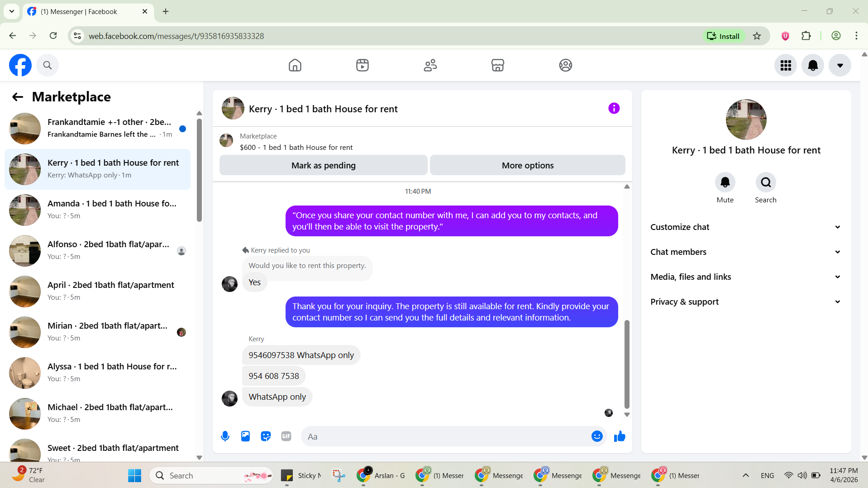Image resolution: width=868 pixels, height=488 pixels.
Task: Open the Snipping Tool from the taskbar
Action: [339, 475]
